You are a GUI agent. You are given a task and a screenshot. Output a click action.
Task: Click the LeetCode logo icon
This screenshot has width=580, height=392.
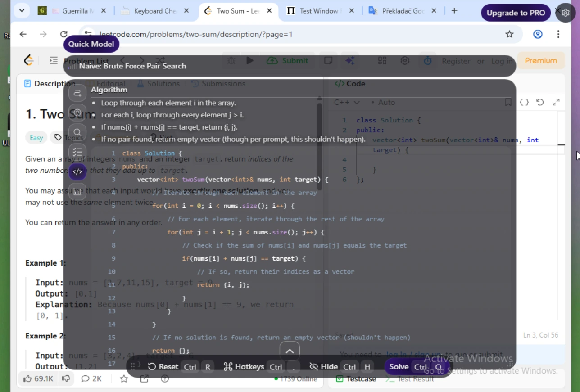point(29,60)
